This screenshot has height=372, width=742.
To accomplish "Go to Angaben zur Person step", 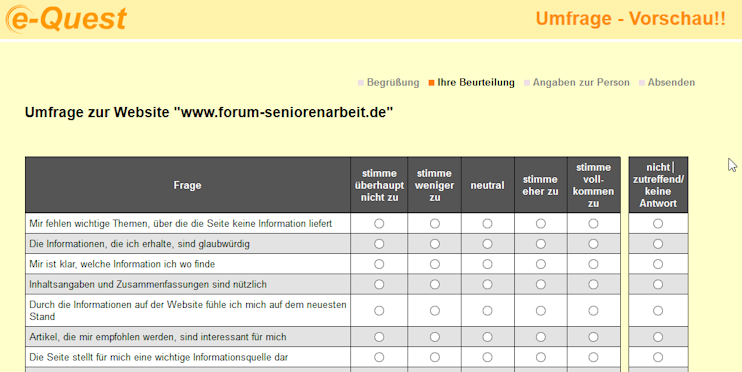I will coord(581,82).
